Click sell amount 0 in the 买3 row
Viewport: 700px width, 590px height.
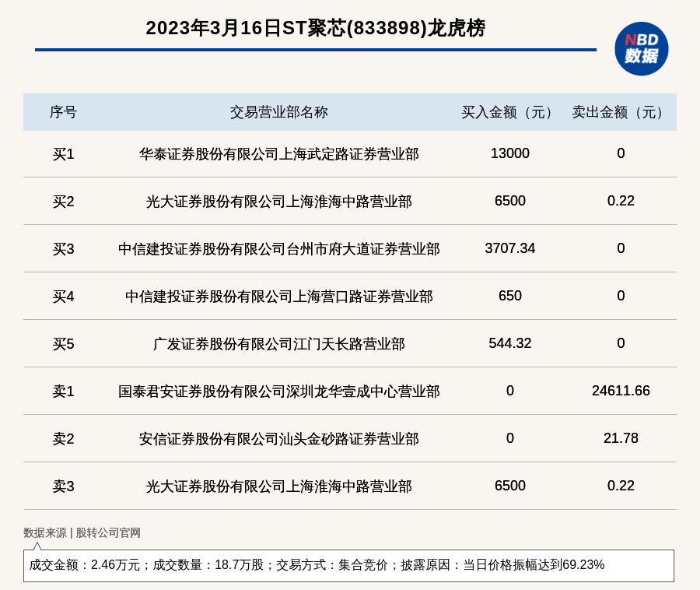pos(621,248)
